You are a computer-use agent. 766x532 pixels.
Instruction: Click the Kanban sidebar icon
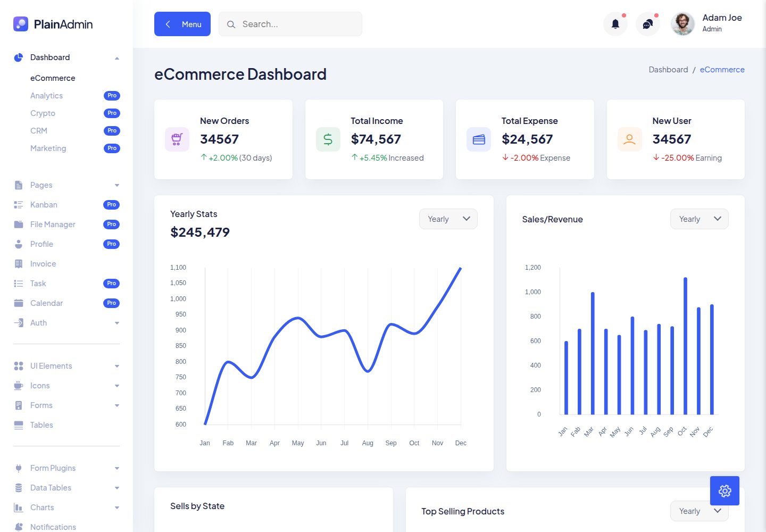click(x=19, y=205)
